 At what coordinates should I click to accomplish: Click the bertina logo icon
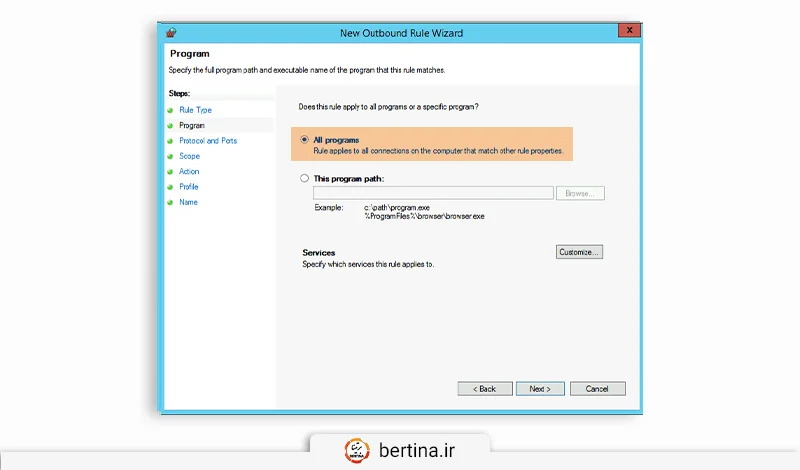click(x=356, y=448)
